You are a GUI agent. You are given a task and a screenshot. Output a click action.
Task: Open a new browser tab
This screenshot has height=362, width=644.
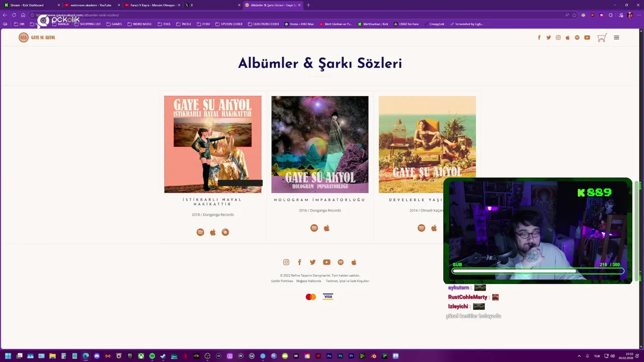click(308, 5)
